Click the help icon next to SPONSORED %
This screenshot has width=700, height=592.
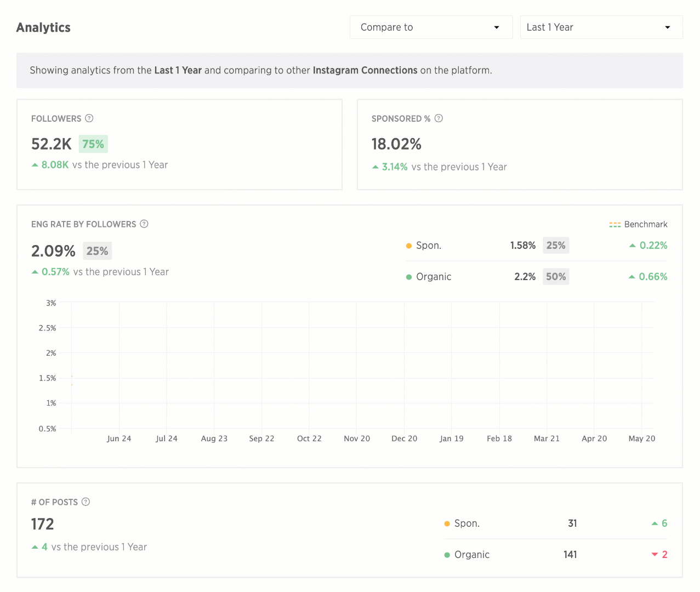point(439,118)
